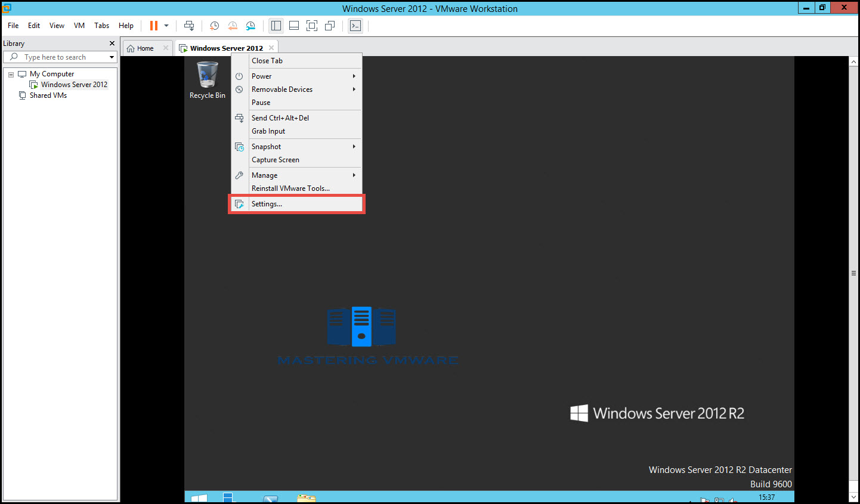Choose Close Tab from context menu
860x504 pixels.
click(x=296, y=61)
